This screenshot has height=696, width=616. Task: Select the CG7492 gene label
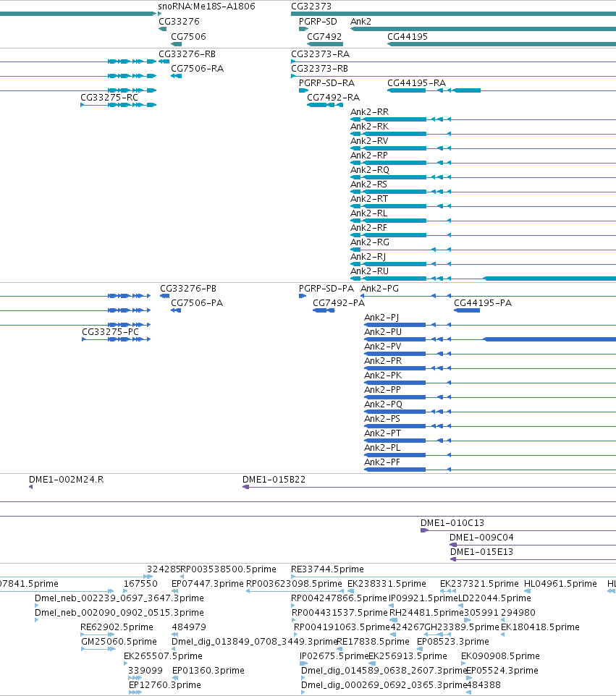click(x=324, y=36)
